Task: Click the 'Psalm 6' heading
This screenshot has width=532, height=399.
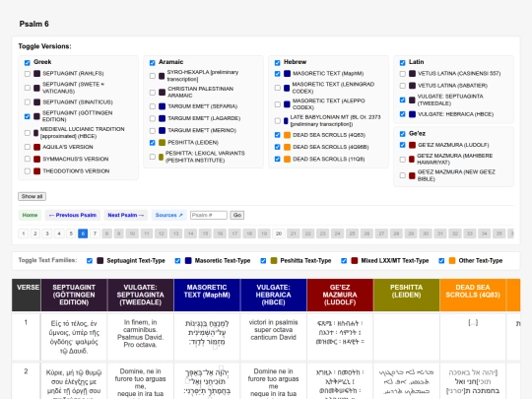Action: 33,24
